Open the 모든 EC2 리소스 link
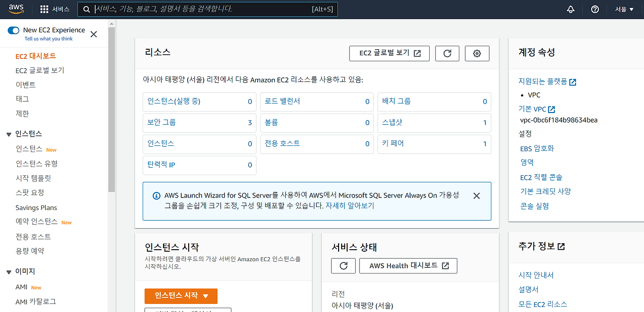Screen dimensions: 644x312 [543, 304]
